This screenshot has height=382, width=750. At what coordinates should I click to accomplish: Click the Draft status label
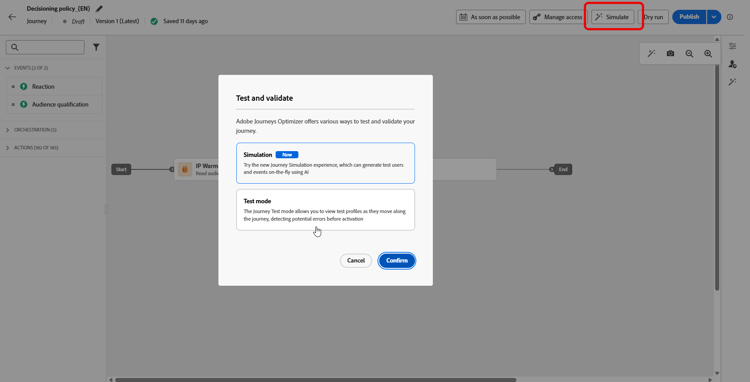pyautogui.click(x=77, y=21)
